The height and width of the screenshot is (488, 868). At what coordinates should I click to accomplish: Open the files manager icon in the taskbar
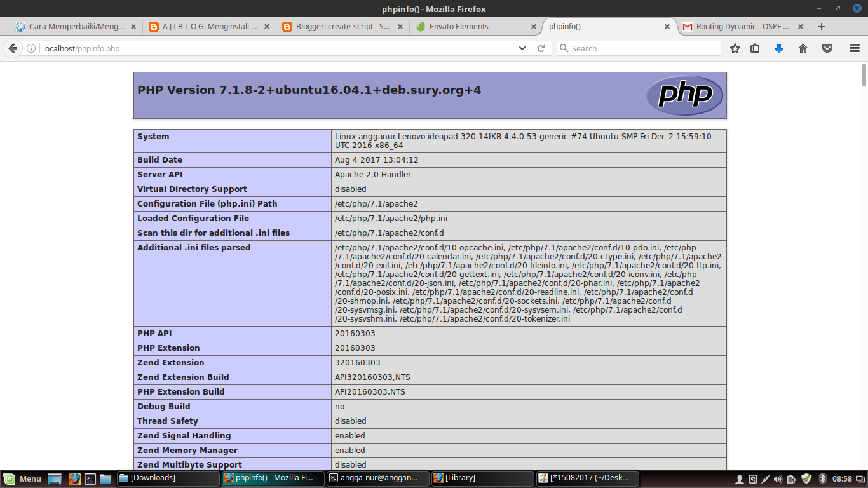point(106,478)
